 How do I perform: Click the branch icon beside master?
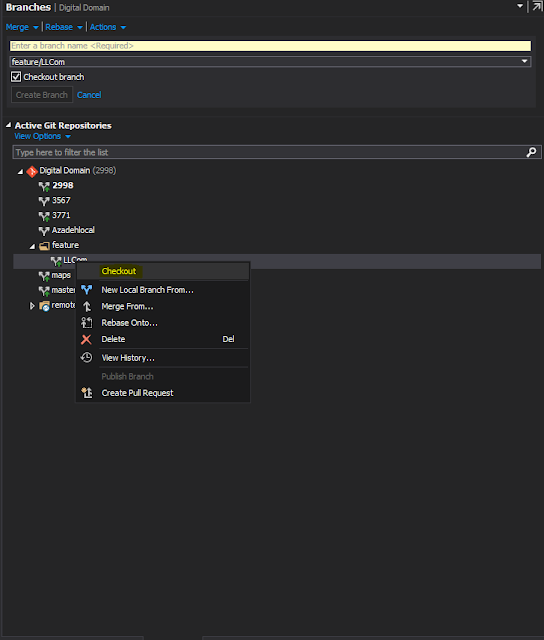(44, 291)
